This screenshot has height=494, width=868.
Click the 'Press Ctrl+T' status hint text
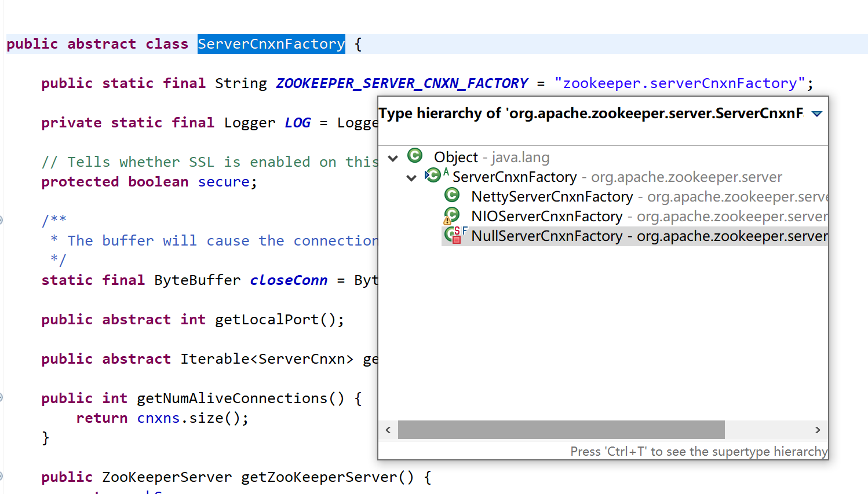[x=699, y=451]
